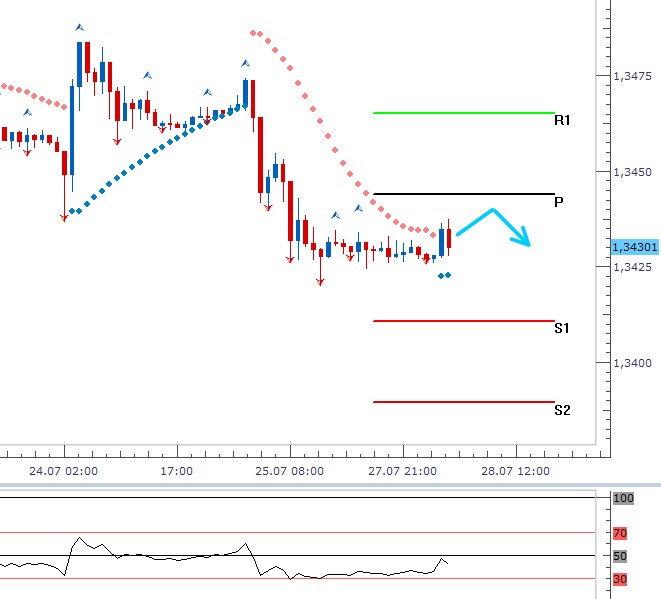Click the R1 resistance level label
This screenshot has width=661, height=599.
point(562,121)
